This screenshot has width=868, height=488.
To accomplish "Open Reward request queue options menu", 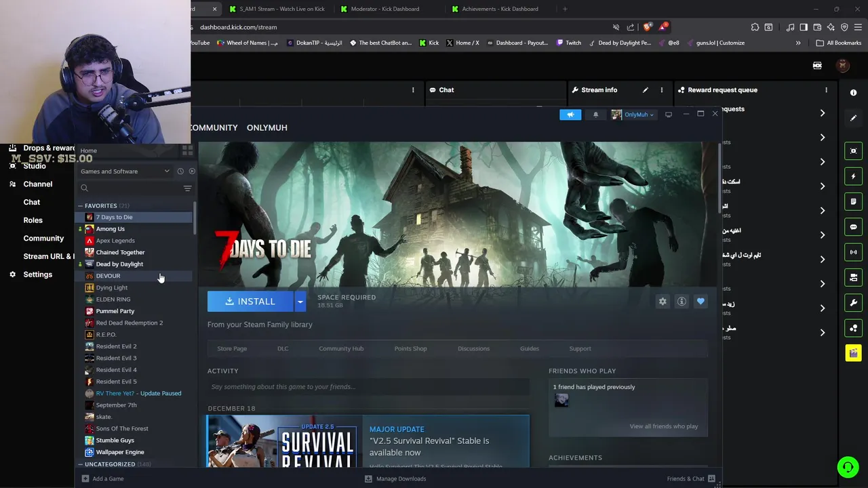I will pyautogui.click(x=826, y=90).
